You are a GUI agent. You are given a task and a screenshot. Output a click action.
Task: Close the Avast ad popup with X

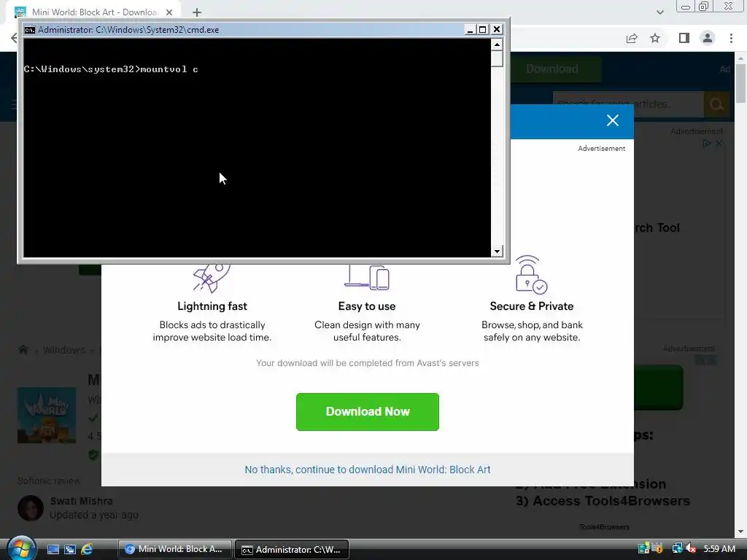coord(613,120)
